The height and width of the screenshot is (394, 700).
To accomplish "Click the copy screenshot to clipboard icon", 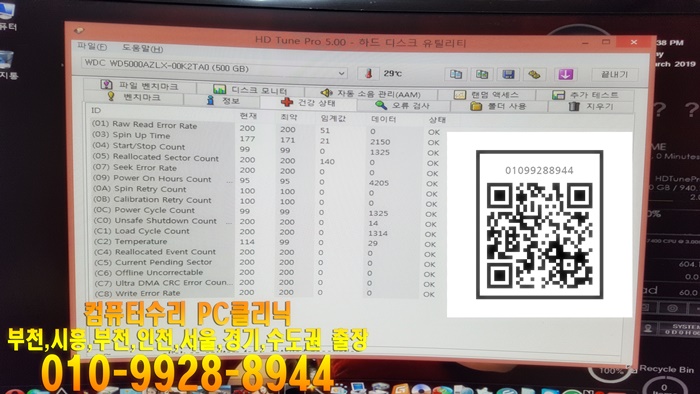I will coord(482,74).
